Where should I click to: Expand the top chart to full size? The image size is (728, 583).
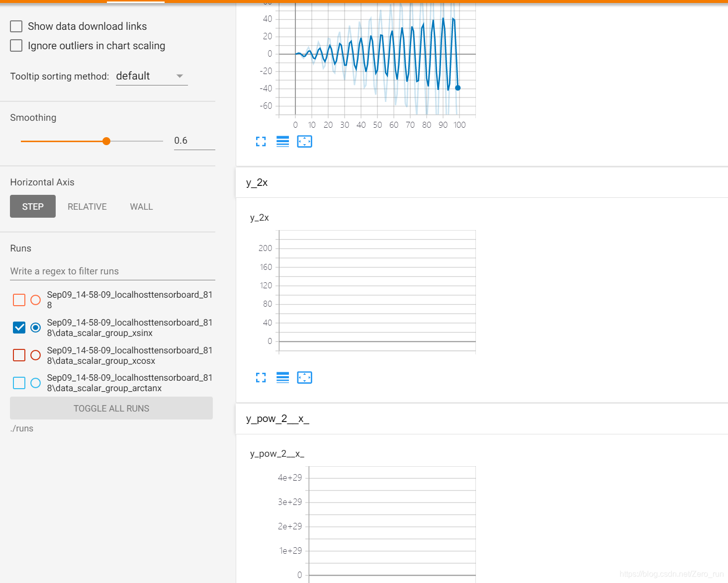(261, 142)
